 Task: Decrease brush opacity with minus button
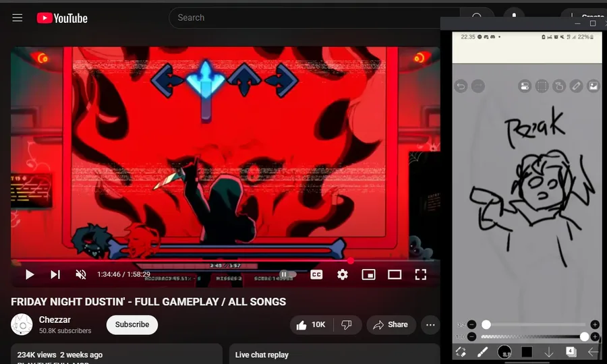(471, 337)
